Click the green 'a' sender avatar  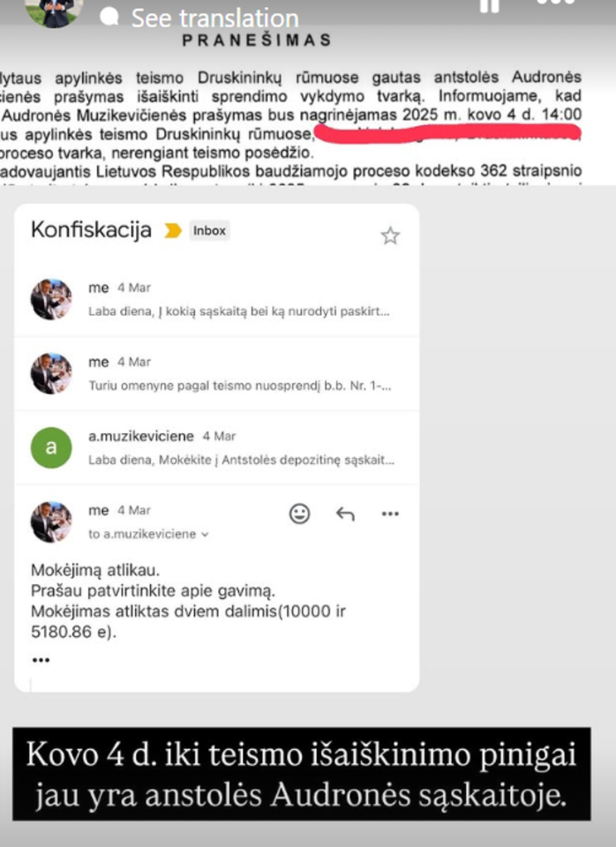pyautogui.click(x=51, y=447)
